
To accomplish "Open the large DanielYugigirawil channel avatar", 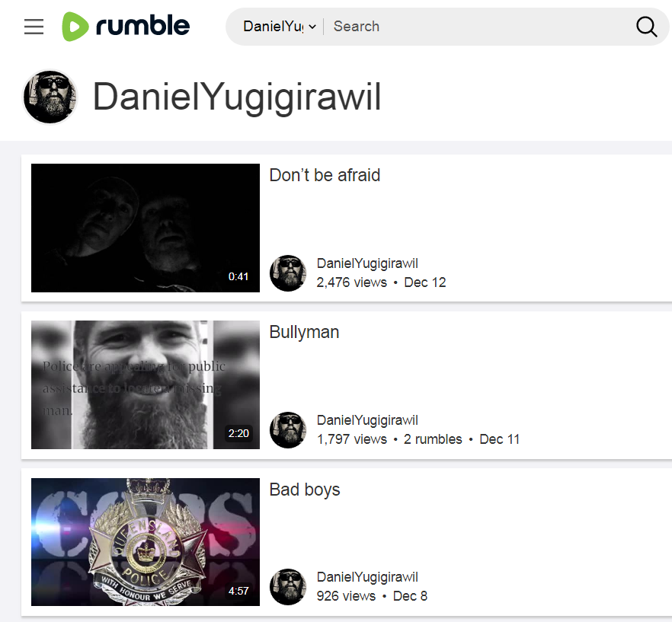I will [50, 97].
